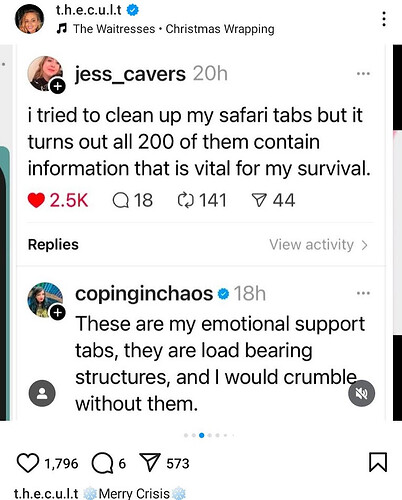Open more options on the jess_cavers thread
This screenshot has width=402, height=500.
click(363, 74)
